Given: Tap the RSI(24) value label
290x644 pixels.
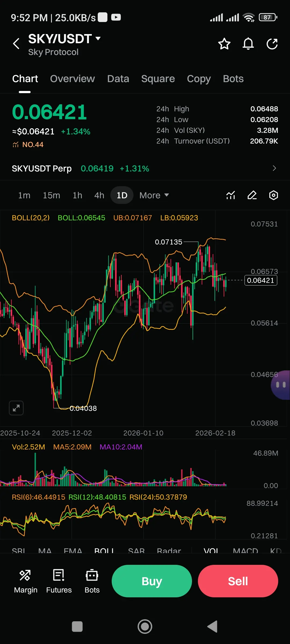Looking at the screenshot, I should click(158, 497).
